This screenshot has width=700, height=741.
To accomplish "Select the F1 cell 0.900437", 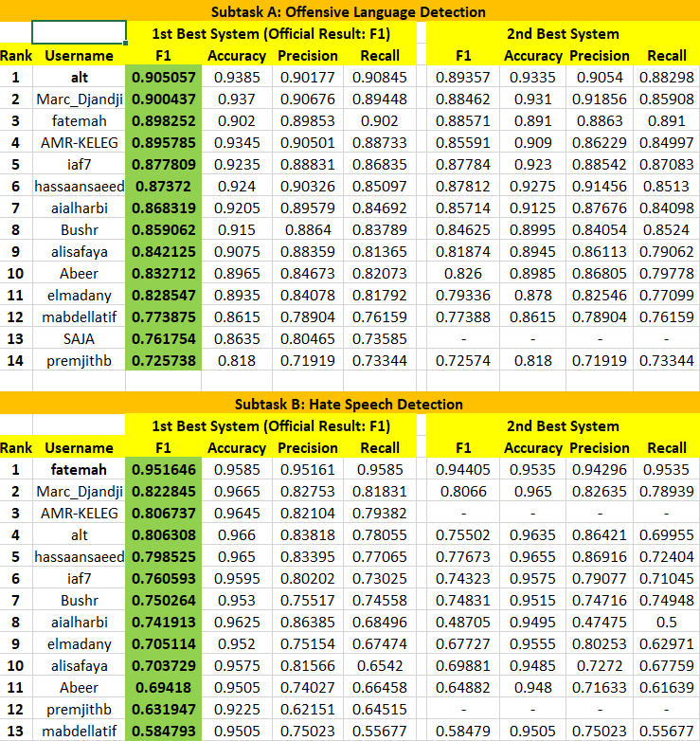I will click(x=164, y=99).
